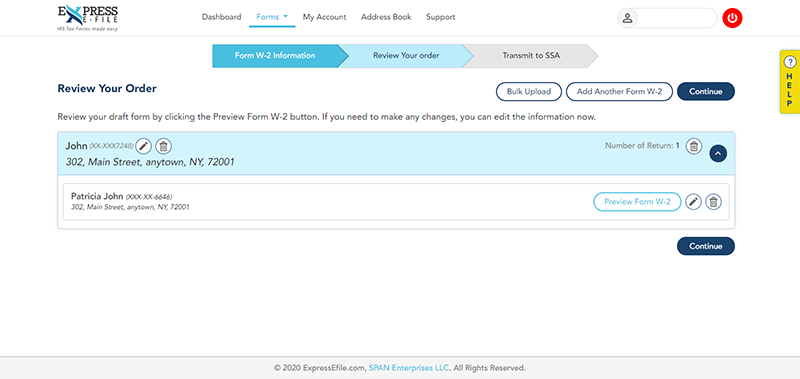Navigate to Support
Screen dimensions: 800x379
(441, 17)
